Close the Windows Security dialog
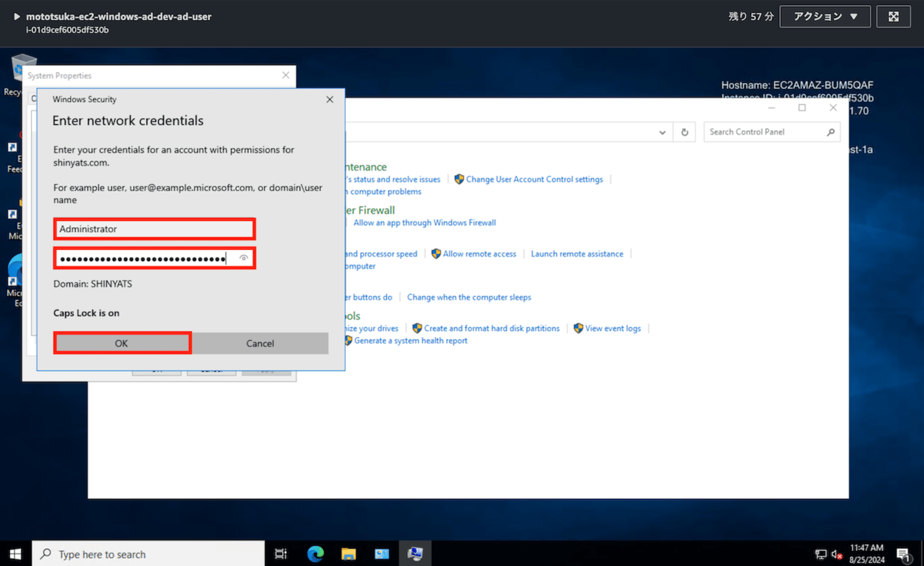 coord(329,99)
